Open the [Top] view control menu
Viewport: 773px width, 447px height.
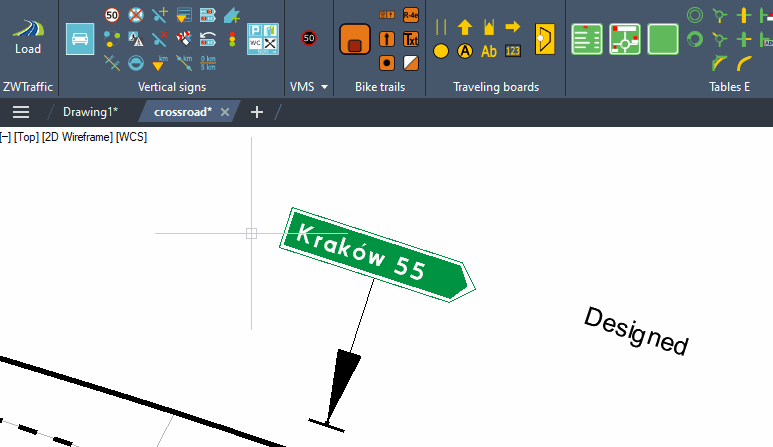coord(26,137)
